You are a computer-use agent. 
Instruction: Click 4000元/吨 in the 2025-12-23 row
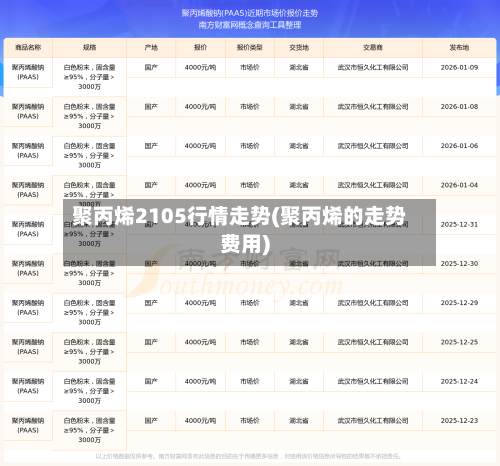[x=200, y=421]
